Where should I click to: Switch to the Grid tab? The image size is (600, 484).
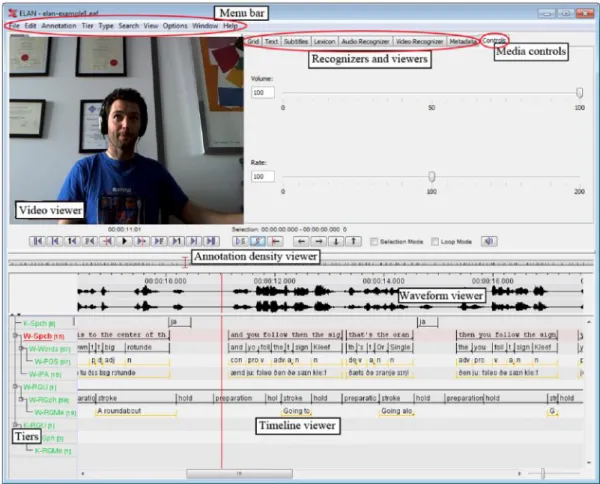tap(253, 41)
